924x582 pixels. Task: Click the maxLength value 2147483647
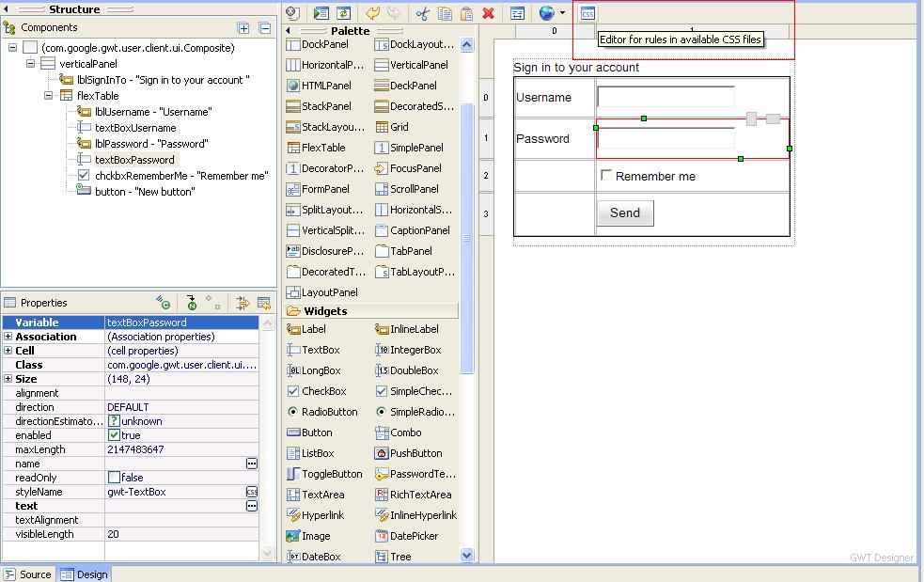135,449
